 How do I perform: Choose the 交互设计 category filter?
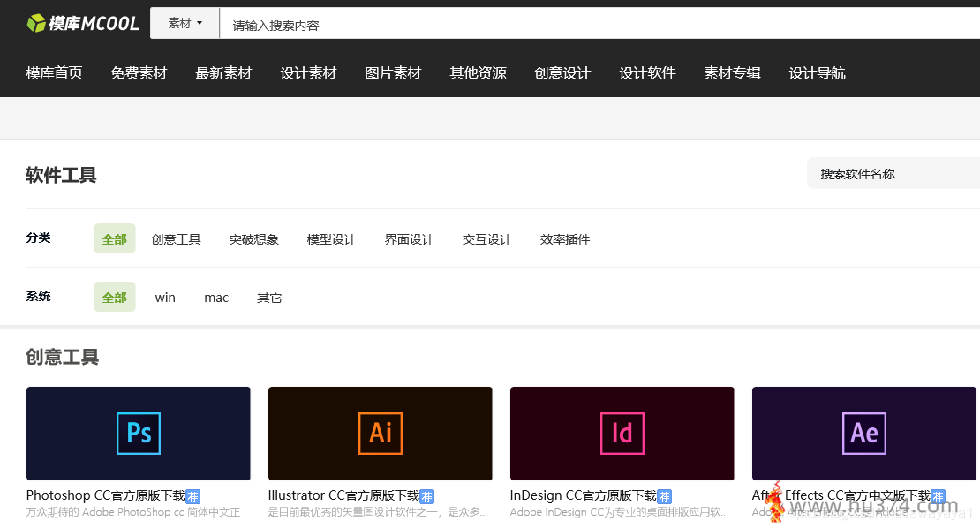point(486,239)
